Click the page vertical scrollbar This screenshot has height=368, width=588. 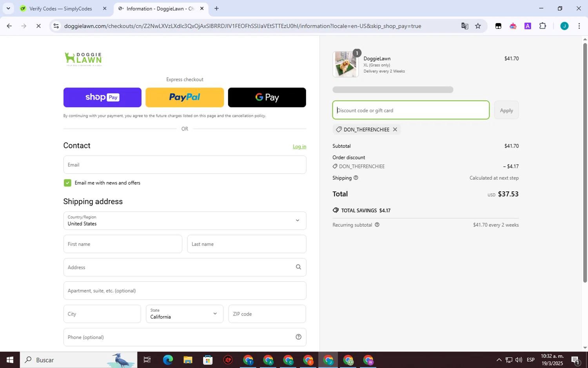point(585,162)
